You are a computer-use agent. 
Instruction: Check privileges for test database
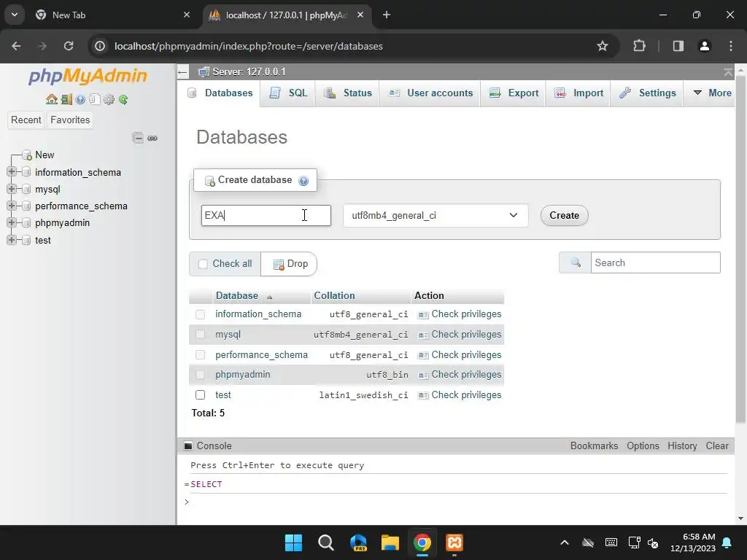(x=460, y=394)
